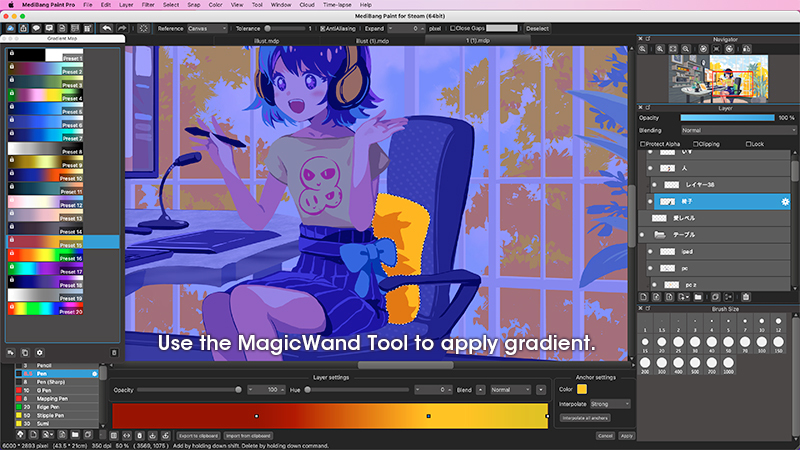800x450 pixels.
Task: Click the duplicate preset icon under gradient list
Action: 24,353
